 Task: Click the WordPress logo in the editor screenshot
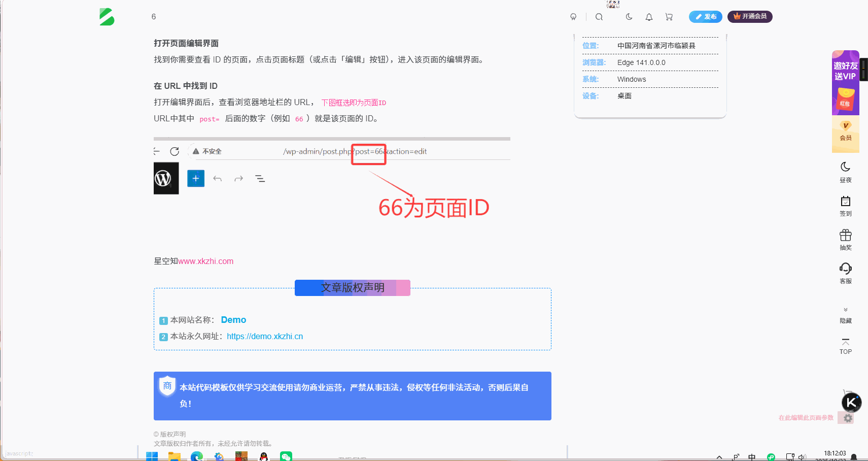pyautogui.click(x=166, y=178)
